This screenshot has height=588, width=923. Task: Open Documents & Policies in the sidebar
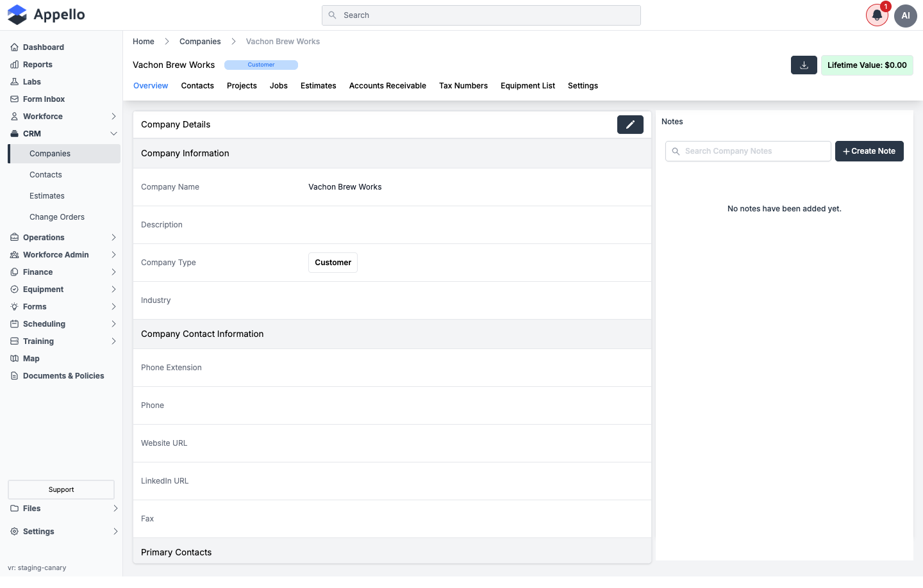point(64,376)
